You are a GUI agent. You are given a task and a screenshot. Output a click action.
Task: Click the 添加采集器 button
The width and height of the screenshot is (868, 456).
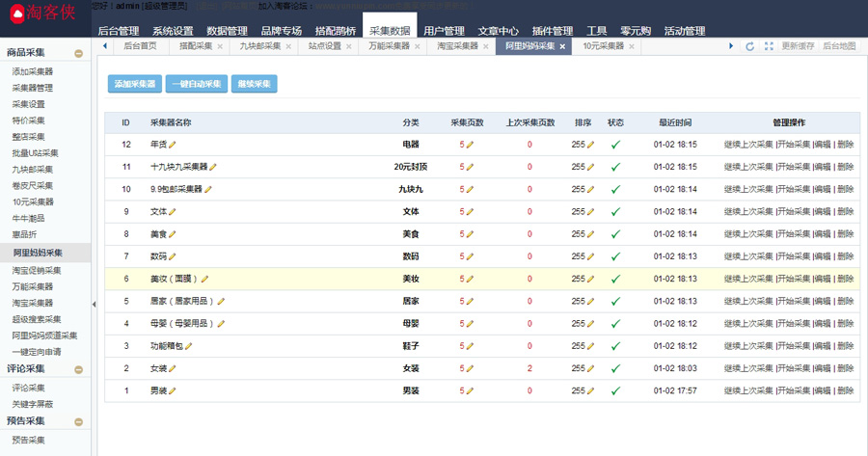click(x=135, y=84)
